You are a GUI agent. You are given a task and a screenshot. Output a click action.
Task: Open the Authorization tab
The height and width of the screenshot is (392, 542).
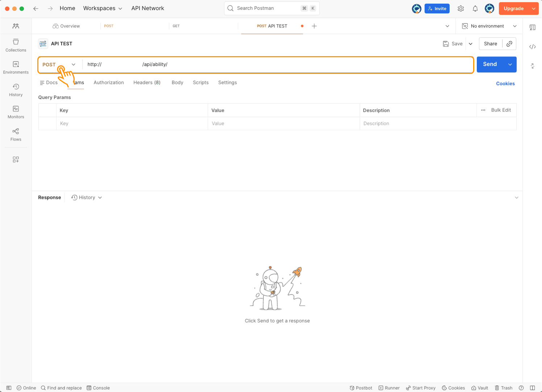tap(109, 83)
